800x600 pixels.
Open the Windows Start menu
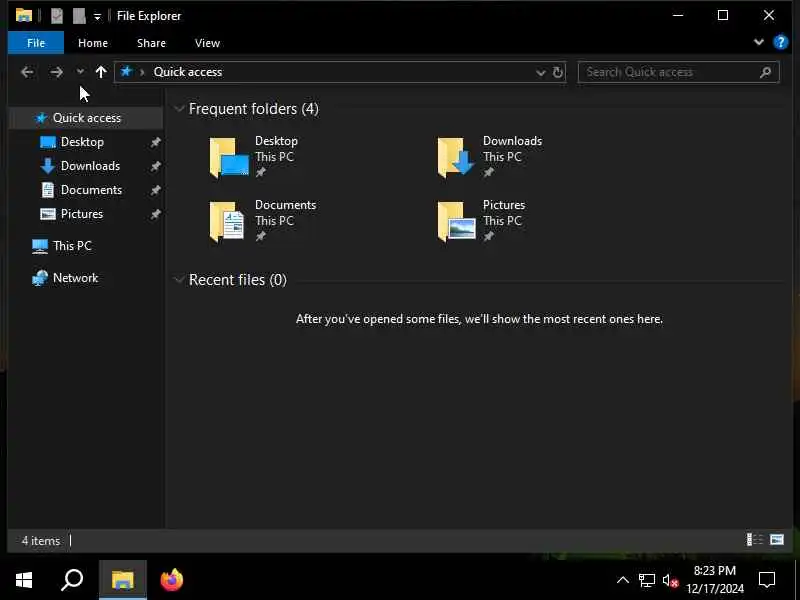coord(24,580)
